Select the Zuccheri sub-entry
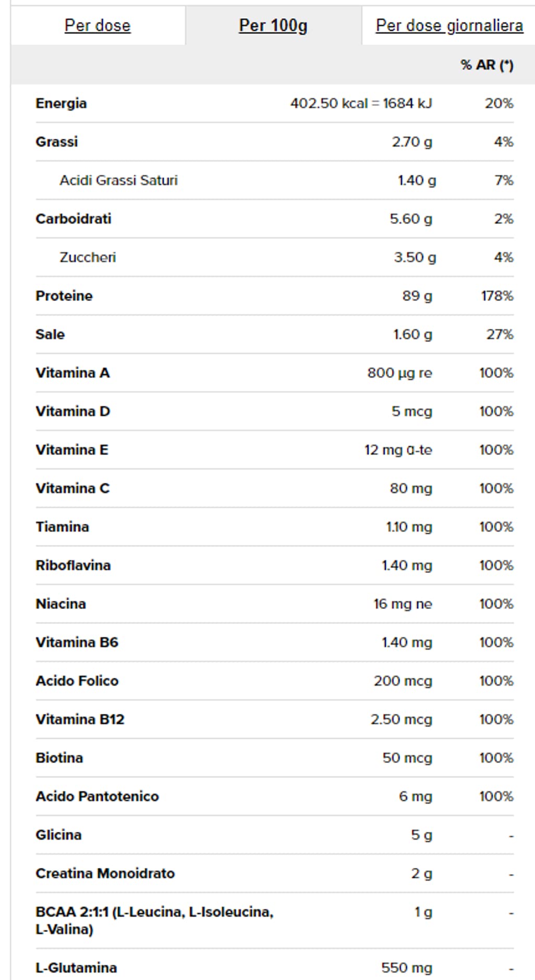This screenshot has width=535, height=980. click(x=88, y=257)
